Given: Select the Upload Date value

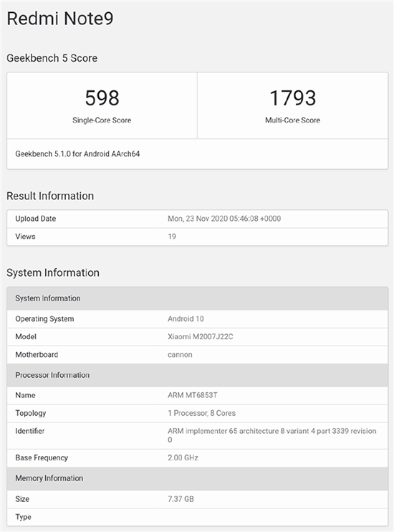Looking at the screenshot, I should point(224,219).
